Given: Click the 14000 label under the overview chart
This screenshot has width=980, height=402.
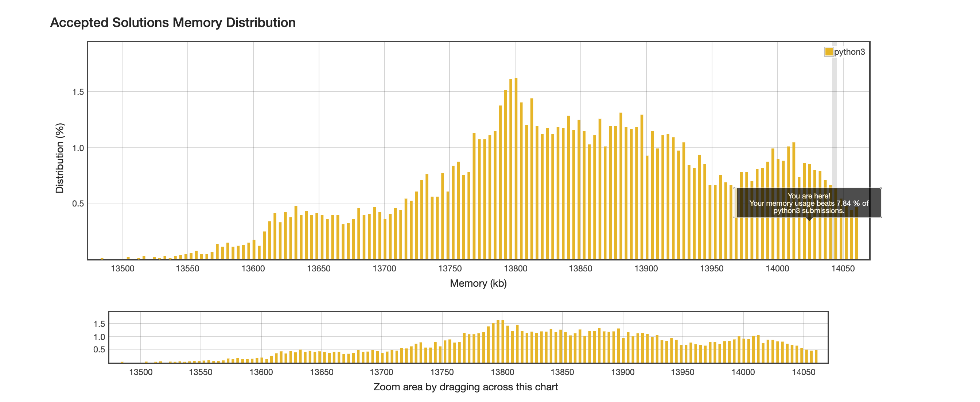Looking at the screenshot, I should pyautogui.click(x=743, y=372).
